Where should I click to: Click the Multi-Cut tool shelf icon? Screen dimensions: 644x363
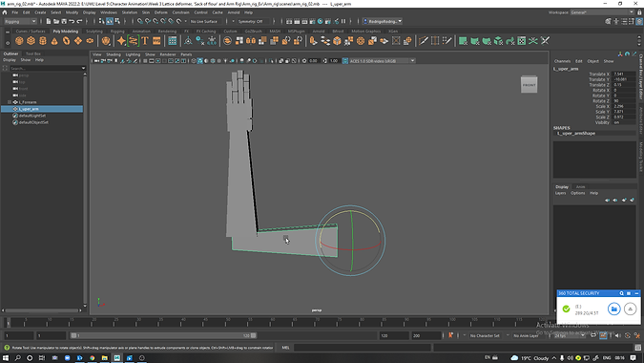tap(423, 41)
